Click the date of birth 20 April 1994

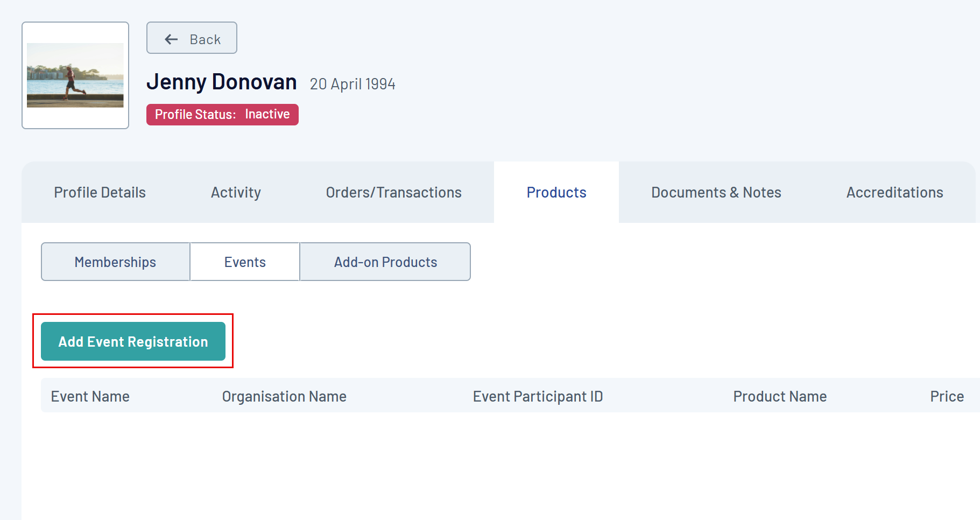pyautogui.click(x=352, y=84)
